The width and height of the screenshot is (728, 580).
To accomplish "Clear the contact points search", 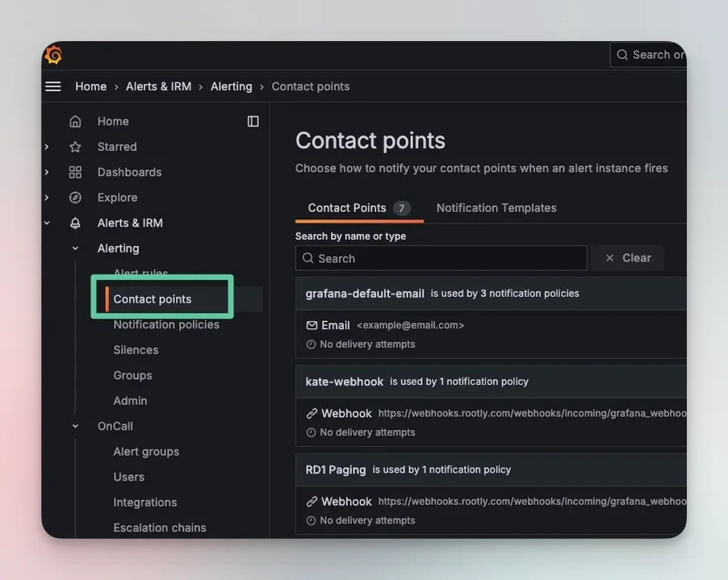I will pos(628,258).
